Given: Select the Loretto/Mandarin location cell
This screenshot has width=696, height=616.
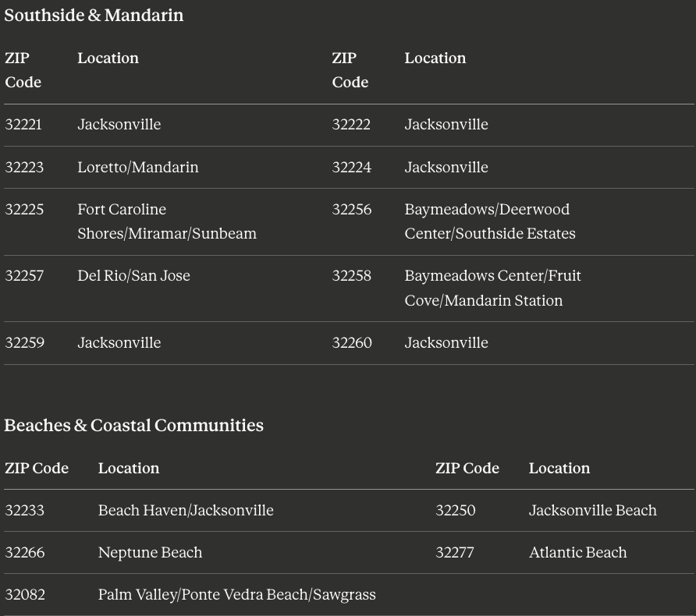Looking at the screenshot, I should click(138, 167).
